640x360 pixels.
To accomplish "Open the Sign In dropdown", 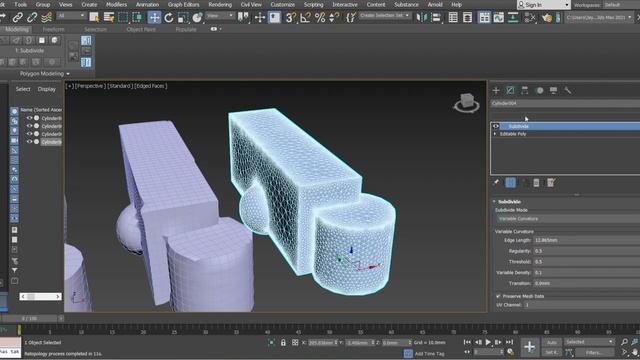I will 543,5.
